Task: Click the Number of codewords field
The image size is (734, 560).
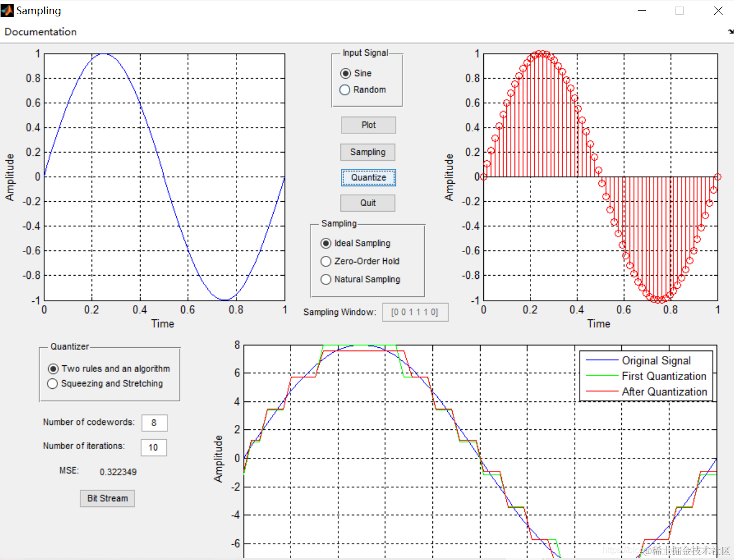Action: coord(154,423)
